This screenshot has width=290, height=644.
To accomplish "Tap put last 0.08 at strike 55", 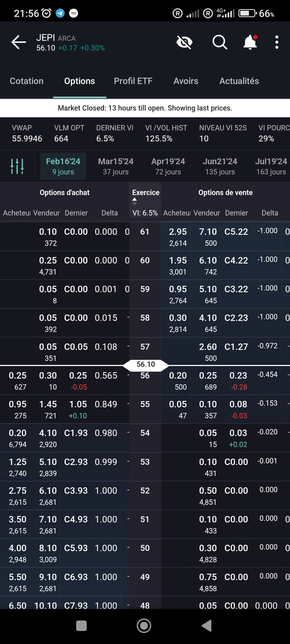I will [238, 404].
